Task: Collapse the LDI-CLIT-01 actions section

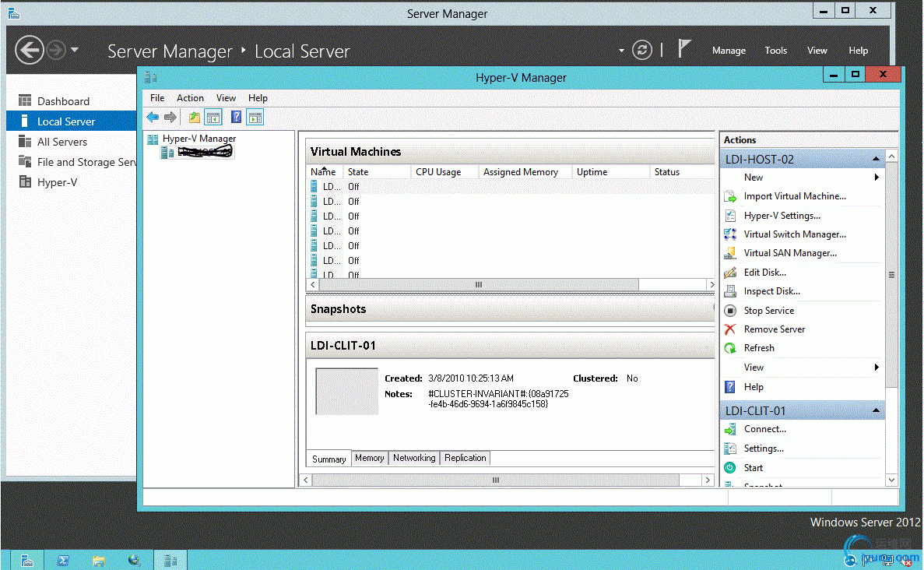Action: pyautogui.click(x=876, y=410)
